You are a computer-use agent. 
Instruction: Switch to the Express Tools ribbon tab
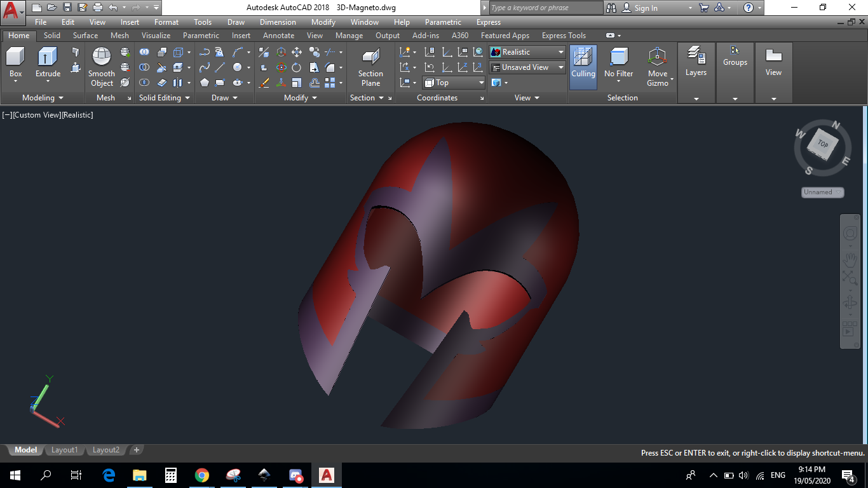pyautogui.click(x=564, y=36)
